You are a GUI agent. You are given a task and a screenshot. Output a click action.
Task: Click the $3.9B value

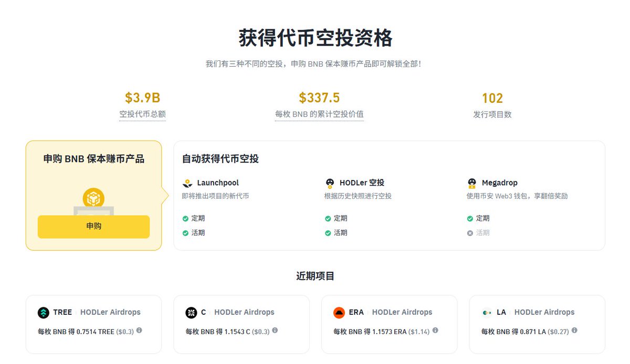(x=142, y=98)
